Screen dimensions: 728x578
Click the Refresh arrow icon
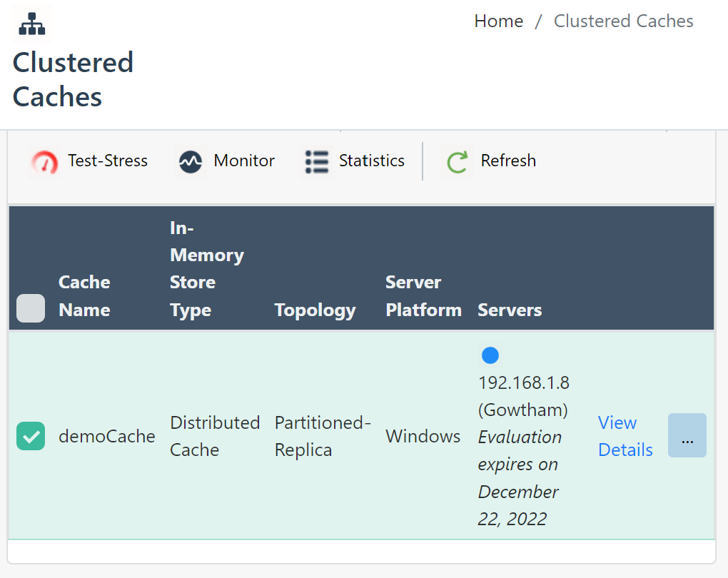pos(457,161)
